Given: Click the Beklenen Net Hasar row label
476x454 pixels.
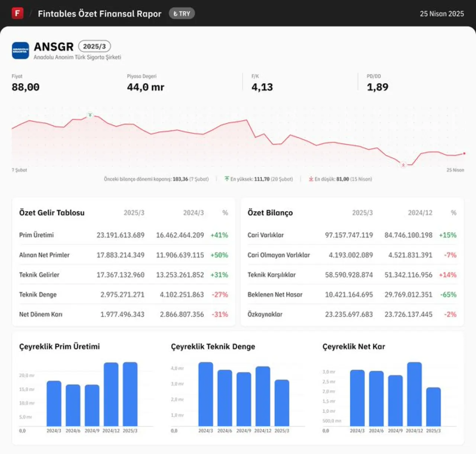Looking at the screenshot, I should pos(275,294).
